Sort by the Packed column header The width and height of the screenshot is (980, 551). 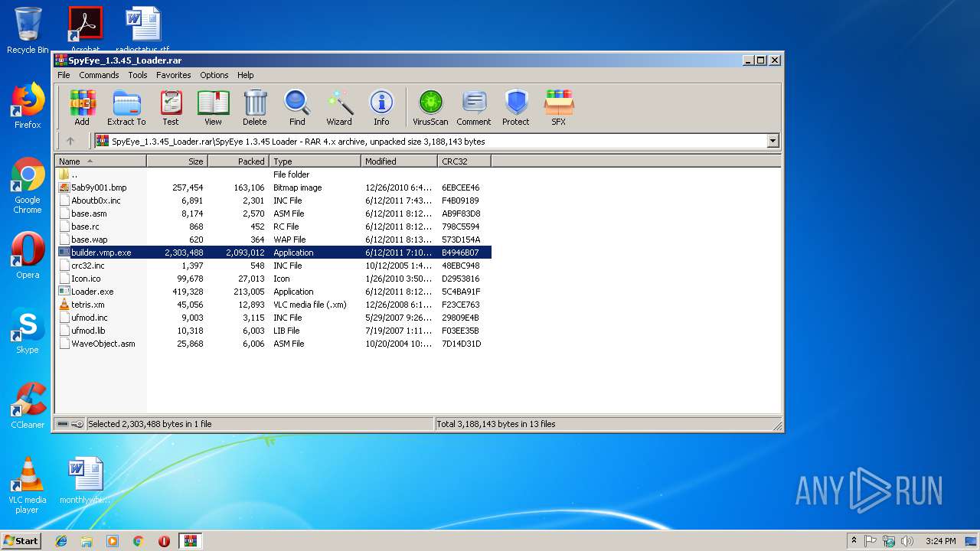click(x=238, y=161)
